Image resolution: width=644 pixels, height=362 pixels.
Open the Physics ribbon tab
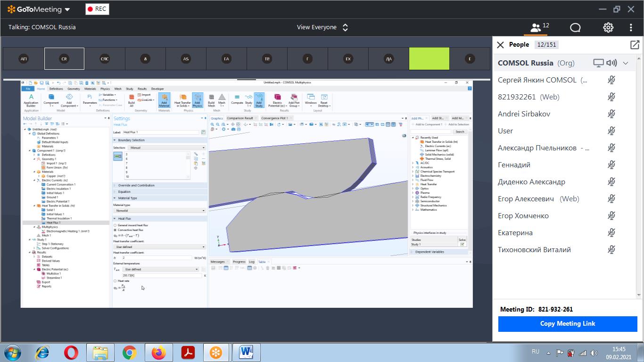click(x=105, y=89)
